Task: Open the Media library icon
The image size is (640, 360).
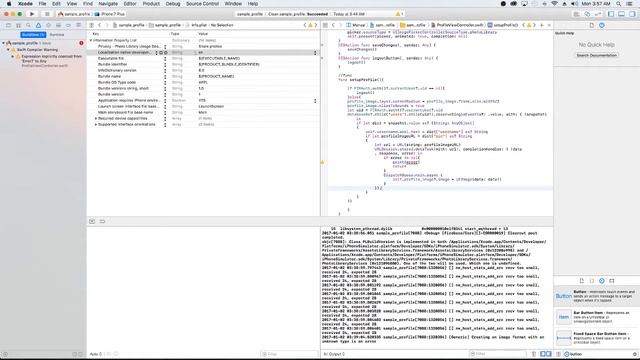Action: pyautogui.click(x=611, y=281)
